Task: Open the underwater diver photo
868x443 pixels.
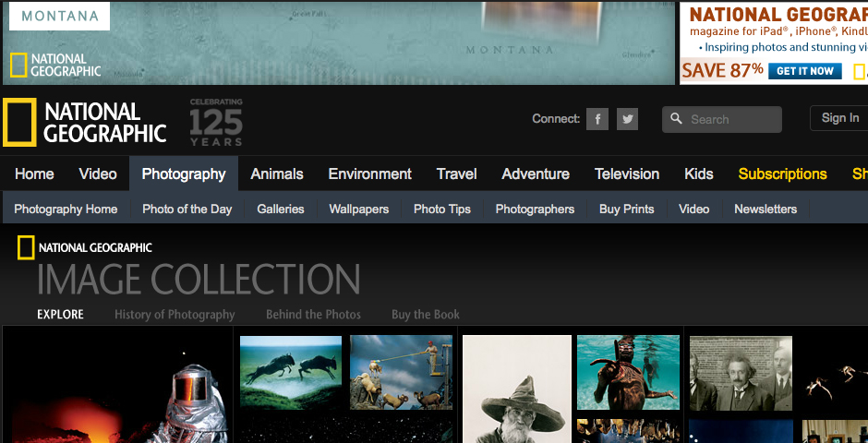Action: coord(628,372)
